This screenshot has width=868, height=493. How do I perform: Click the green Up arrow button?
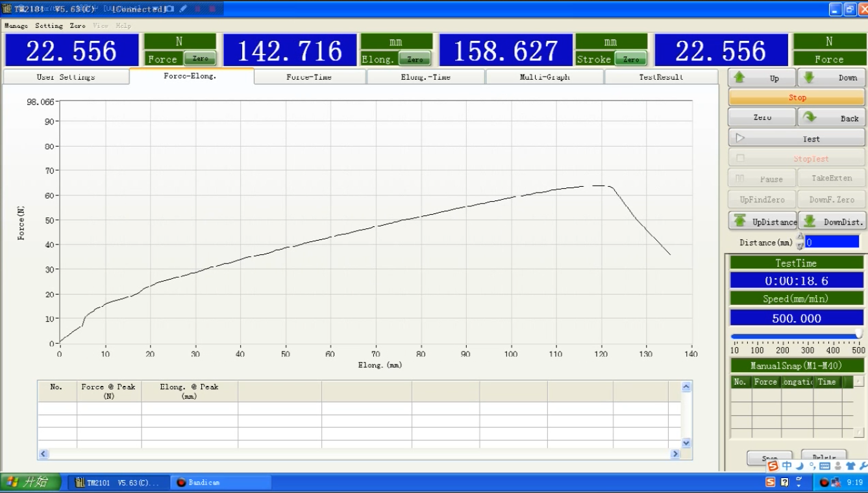click(762, 78)
